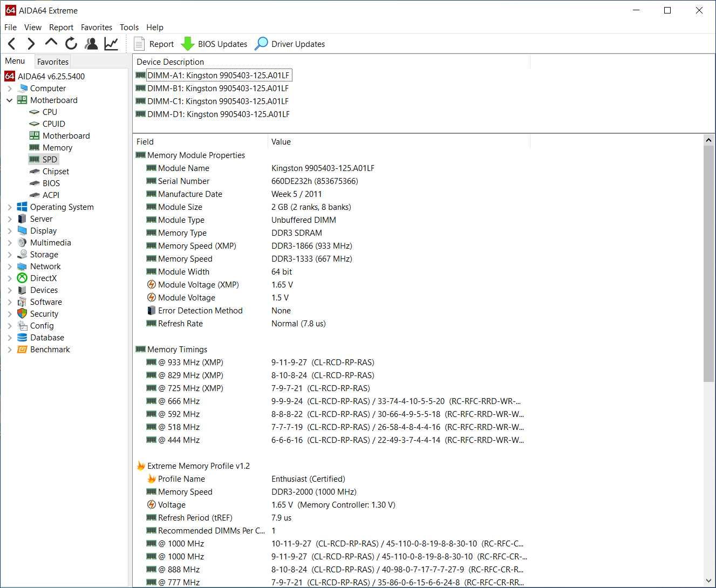This screenshot has height=588, width=716.
Task: Open the Report menu
Action: (x=61, y=27)
